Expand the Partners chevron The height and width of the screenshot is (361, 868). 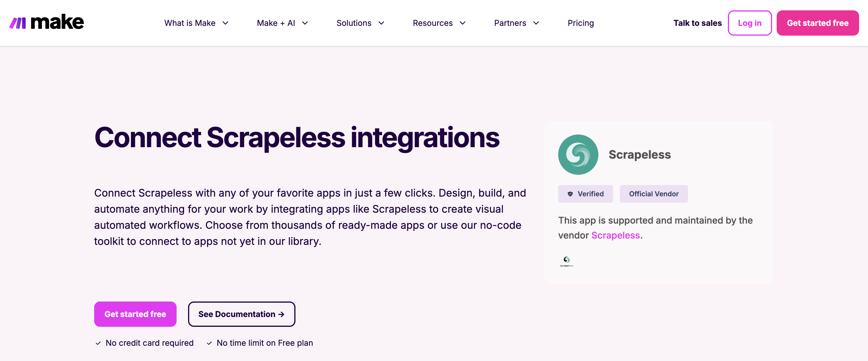536,23
